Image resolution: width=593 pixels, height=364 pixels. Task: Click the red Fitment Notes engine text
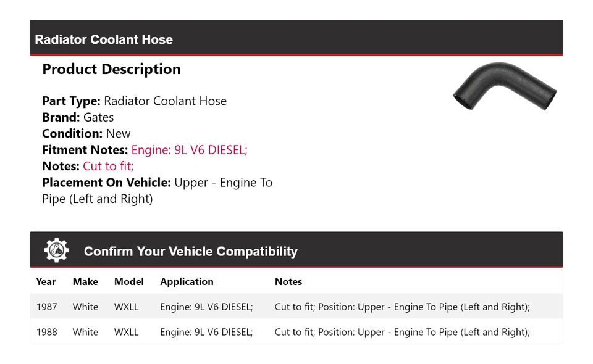click(x=189, y=150)
